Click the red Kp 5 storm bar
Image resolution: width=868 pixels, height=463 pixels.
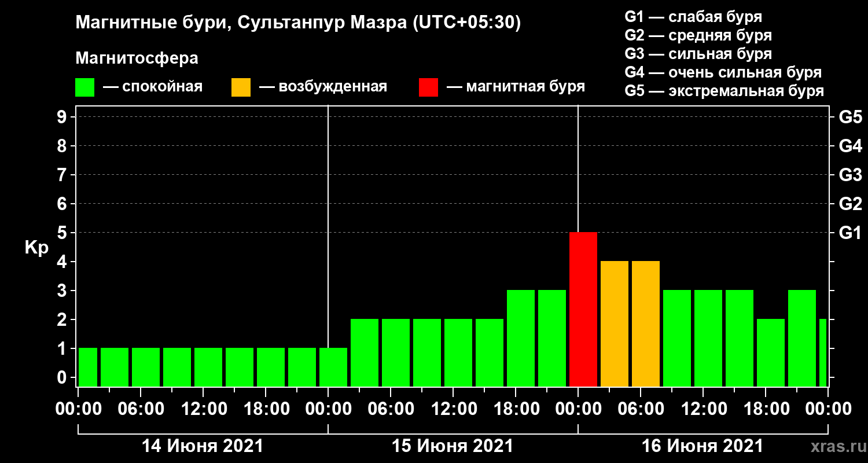point(583,309)
